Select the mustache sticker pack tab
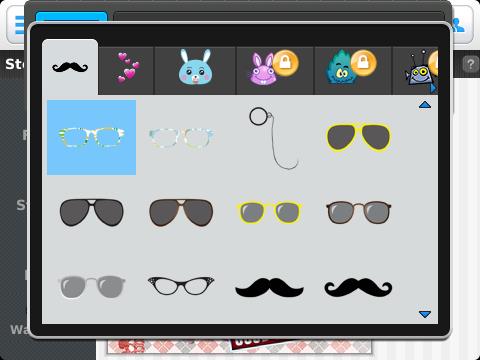 pyautogui.click(x=70, y=67)
